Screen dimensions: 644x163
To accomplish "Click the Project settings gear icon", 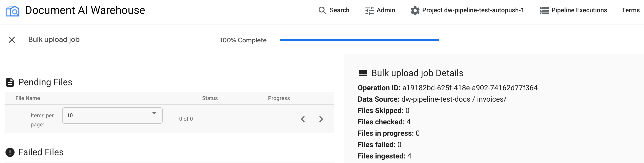I will 415,10.
